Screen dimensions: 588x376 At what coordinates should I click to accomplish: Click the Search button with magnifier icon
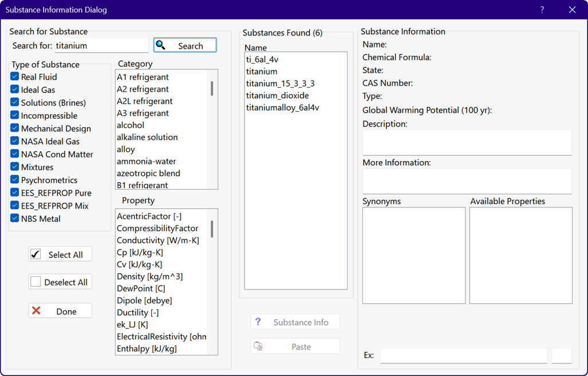click(185, 45)
